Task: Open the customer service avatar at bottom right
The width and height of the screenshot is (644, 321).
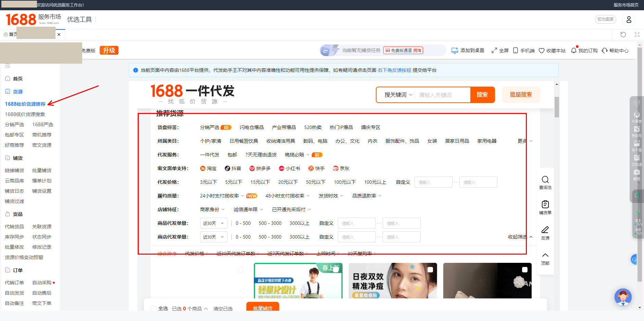Action: coord(623,297)
